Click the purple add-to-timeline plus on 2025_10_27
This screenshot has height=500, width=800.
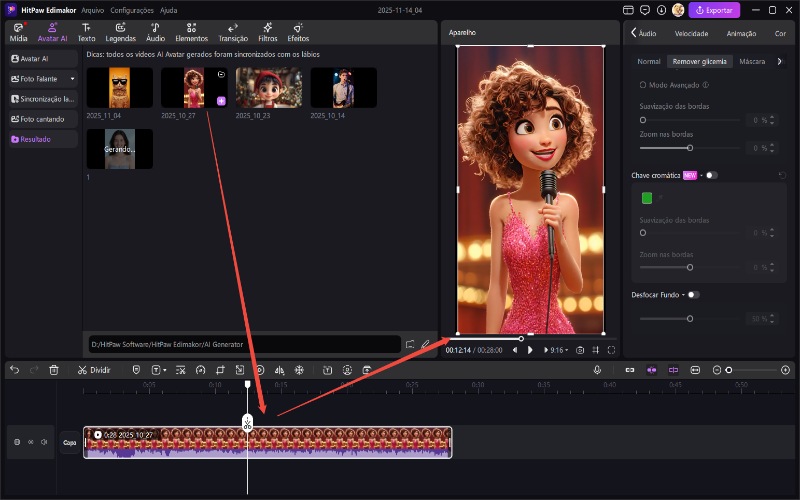(x=221, y=101)
